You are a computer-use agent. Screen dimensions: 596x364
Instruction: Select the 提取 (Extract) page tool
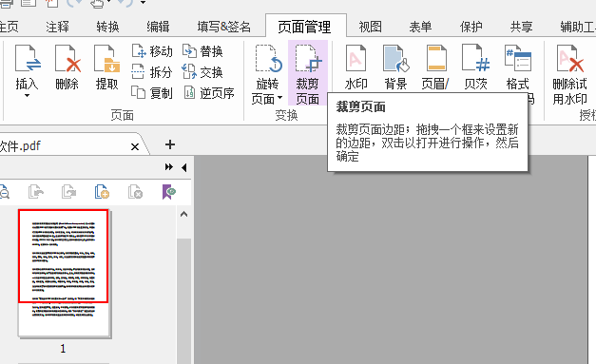coord(106,67)
